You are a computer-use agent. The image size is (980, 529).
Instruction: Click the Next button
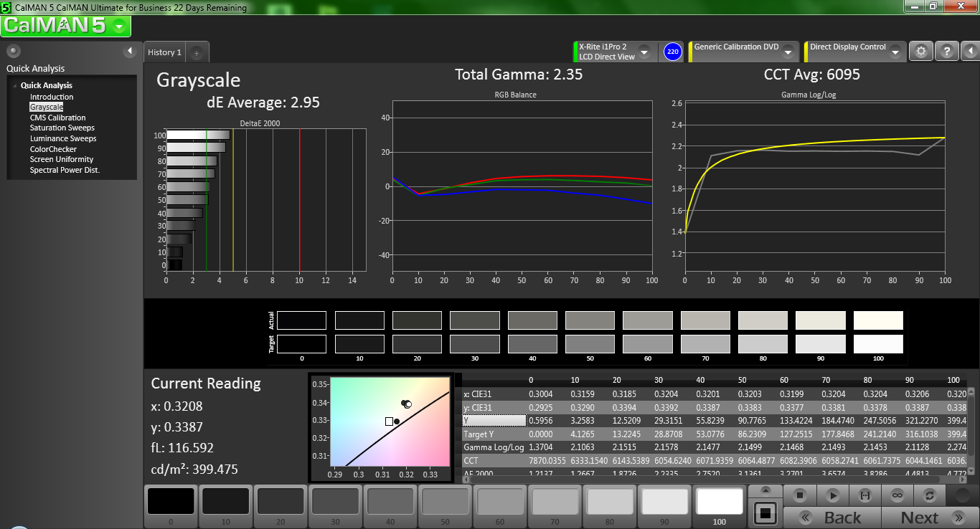tap(923, 518)
